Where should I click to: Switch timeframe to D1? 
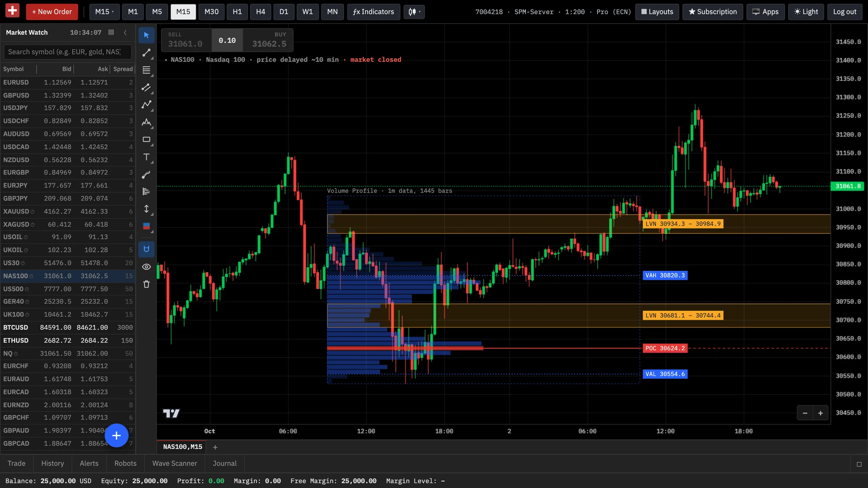[284, 12]
